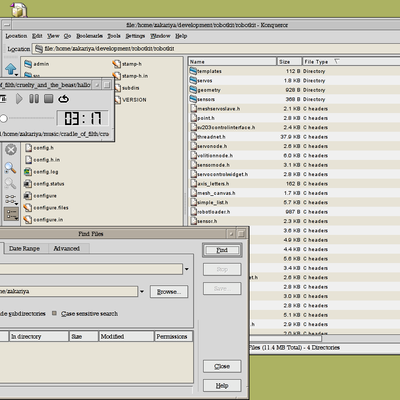
Task: Stop the track using the square button
Action: point(49,99)
